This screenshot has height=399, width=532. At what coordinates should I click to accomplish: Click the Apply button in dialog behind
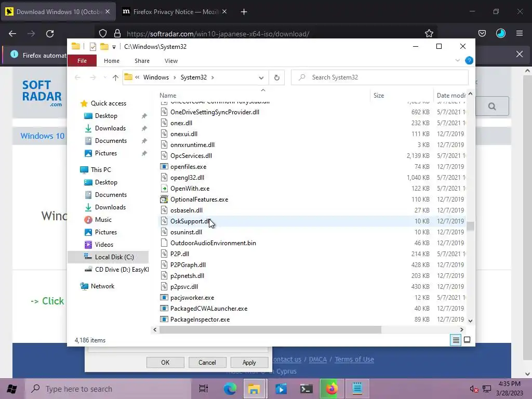click(249, 362)
